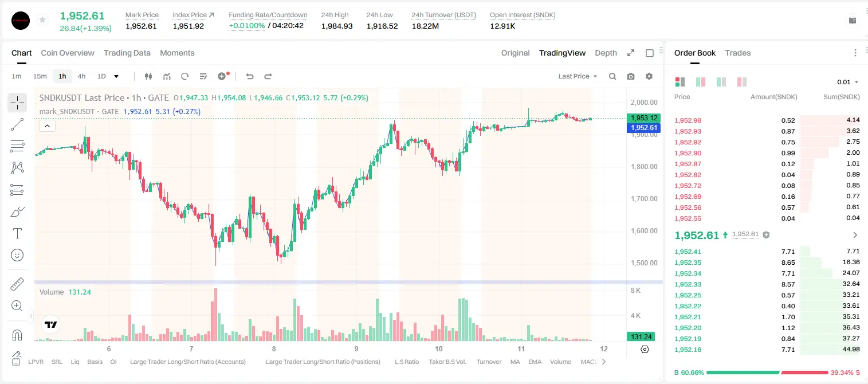Take a chart snapshot with camera icon
Viewport: 868px width, 384px height.
[631, 76]
